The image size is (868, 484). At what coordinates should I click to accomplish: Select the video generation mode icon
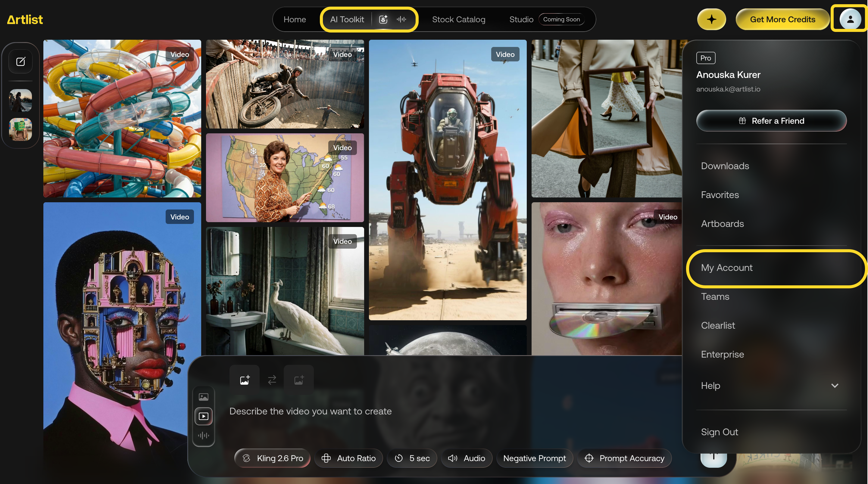[x=204, y=416]
